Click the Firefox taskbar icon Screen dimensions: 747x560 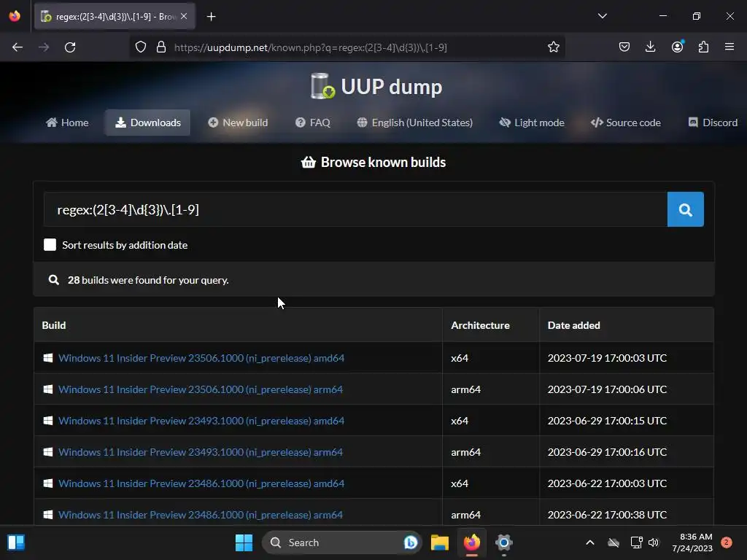coord(472,542)
